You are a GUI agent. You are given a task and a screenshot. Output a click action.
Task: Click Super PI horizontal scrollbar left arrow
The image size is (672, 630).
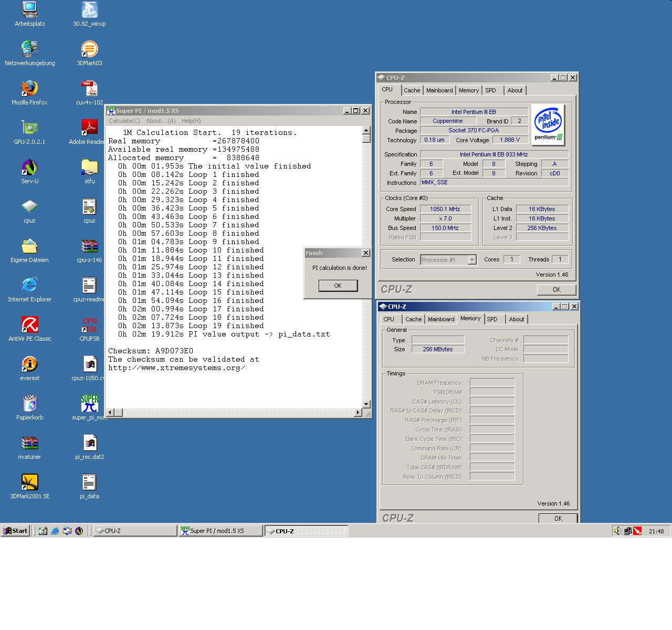pos(110,413)
